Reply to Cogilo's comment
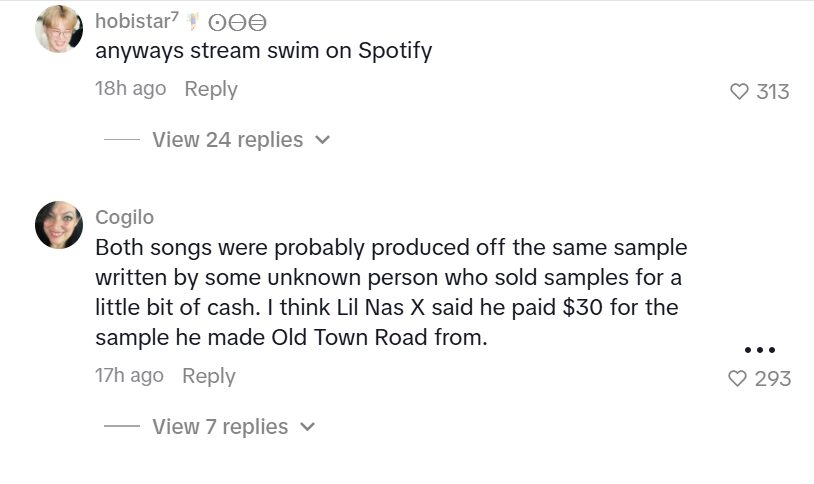Viewport: 814px width, 484px height. point(209,376)
